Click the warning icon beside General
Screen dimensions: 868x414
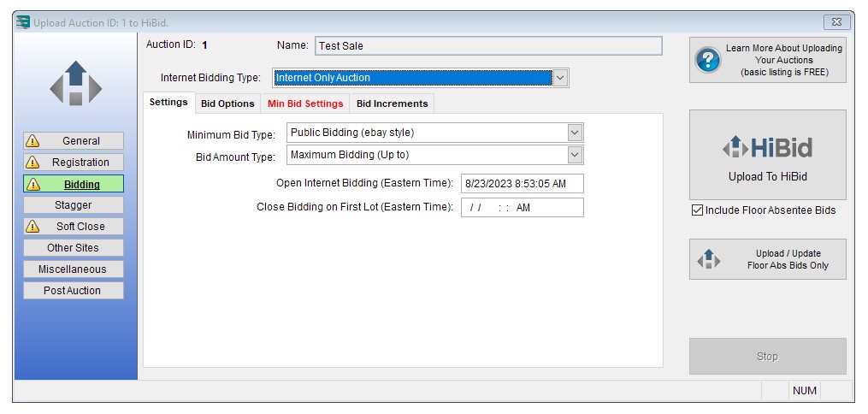[x=32, y=141]
